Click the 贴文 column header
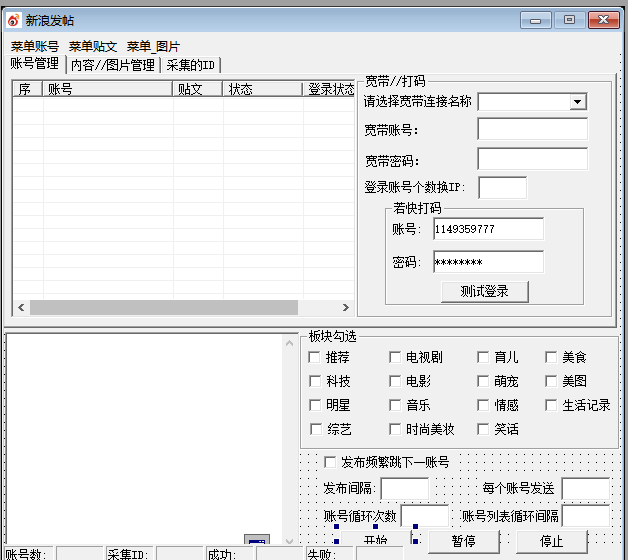The height and width of the screenshot is (560, 628). pyautogui.click(x=197, y=89)
